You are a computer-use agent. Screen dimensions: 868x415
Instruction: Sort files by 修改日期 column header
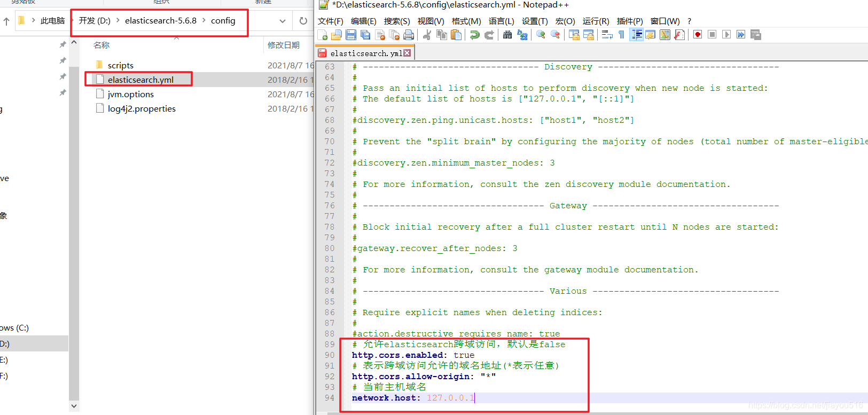point(284,45)
